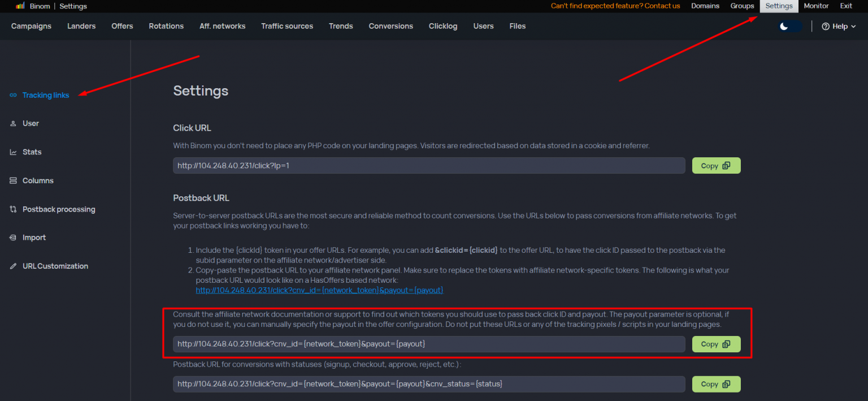The image size is (868, 401).
Task: Click the Binom logo icon
Action: point(20,6)
